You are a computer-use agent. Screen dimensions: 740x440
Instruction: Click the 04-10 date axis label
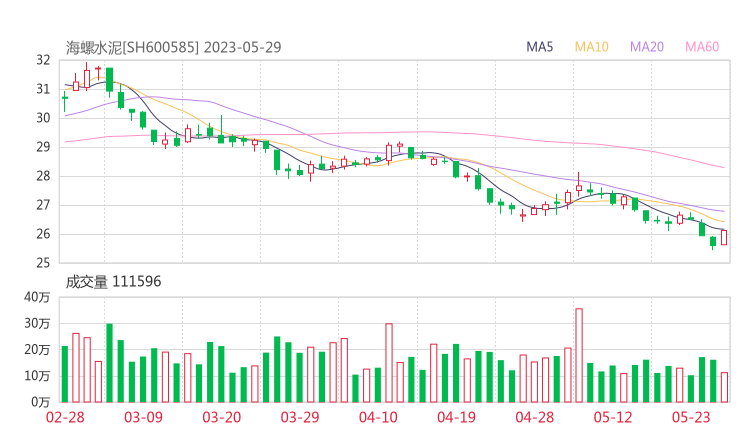pos(378,417)
